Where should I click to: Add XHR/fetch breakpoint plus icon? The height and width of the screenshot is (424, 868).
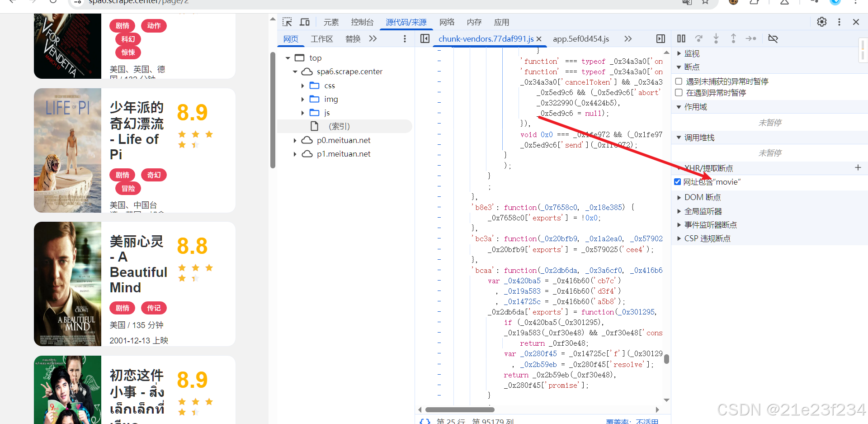pos(858,167)
